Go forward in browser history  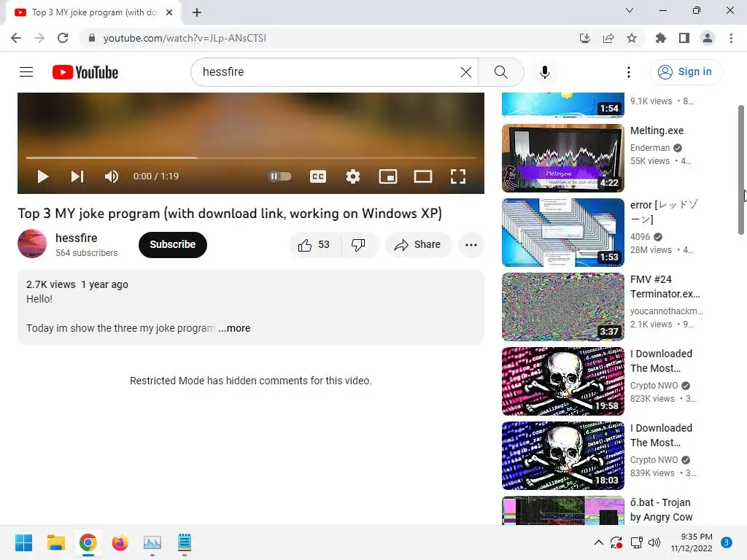tap(39, 38)
